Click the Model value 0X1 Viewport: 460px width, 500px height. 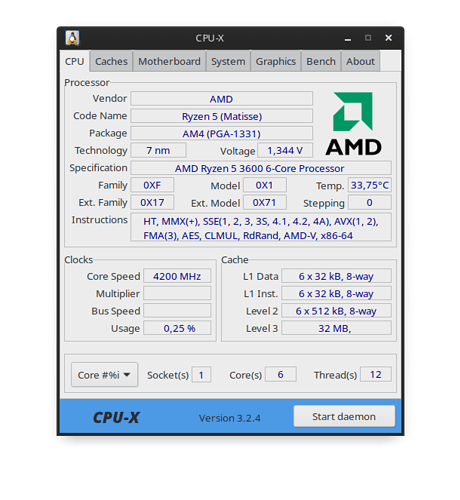point(264,185)
